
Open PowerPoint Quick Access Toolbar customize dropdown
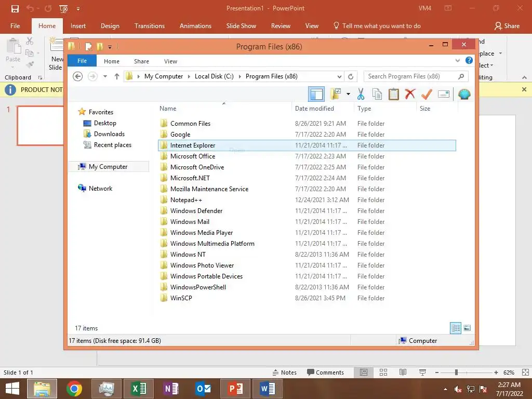click(x=78, y=9)
